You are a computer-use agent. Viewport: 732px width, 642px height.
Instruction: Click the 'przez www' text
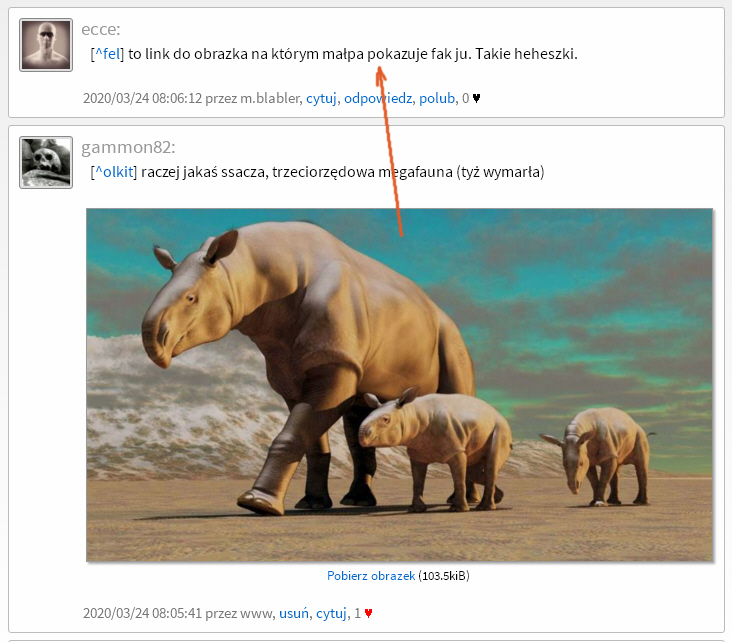coord(239,613)
